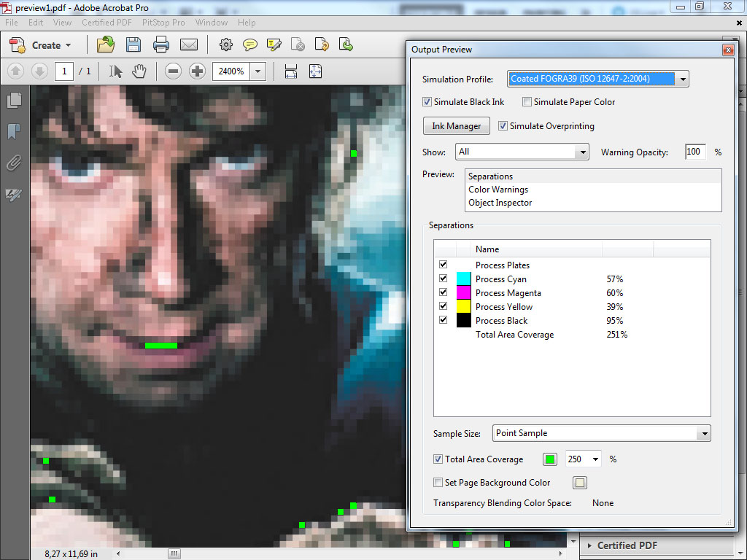Zoom in with the plus button

coord(197,71)
